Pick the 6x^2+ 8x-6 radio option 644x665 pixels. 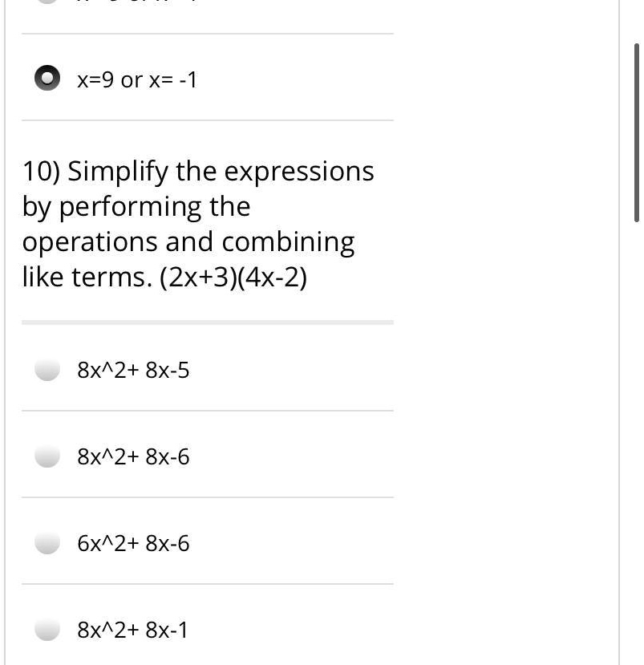pos(48,543)
